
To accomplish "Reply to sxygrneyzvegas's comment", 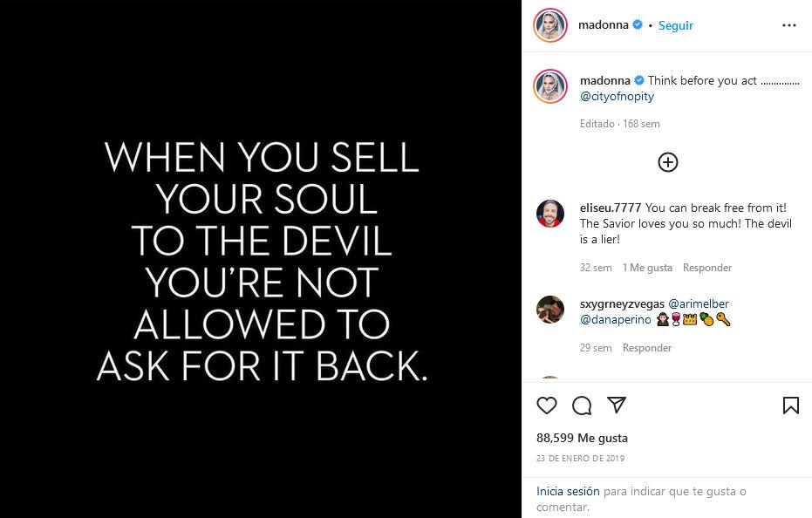I will [x=647, y=348].
